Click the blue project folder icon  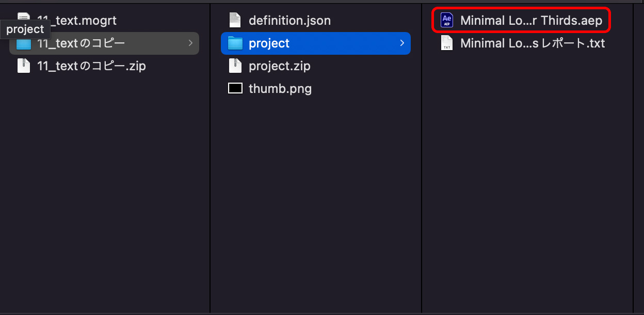coord(235,43)
